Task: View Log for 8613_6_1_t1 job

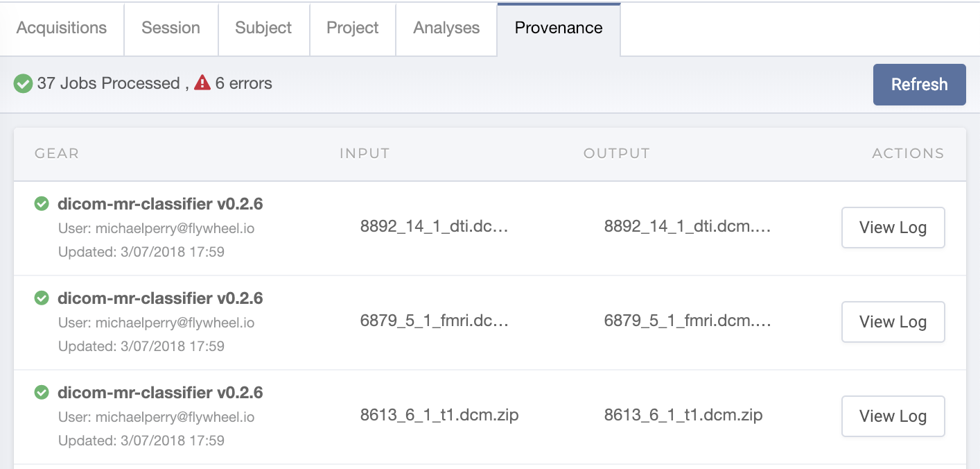Action: (x=893, y=416)
